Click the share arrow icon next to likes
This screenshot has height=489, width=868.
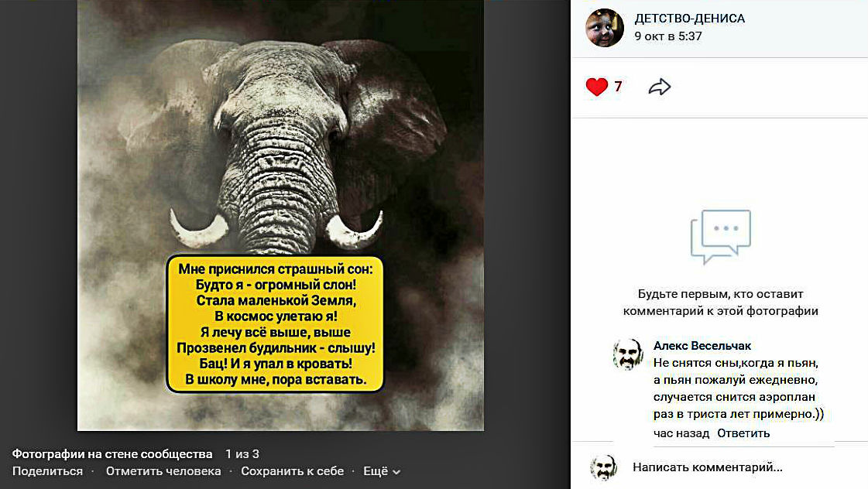(x=659, y=87)
